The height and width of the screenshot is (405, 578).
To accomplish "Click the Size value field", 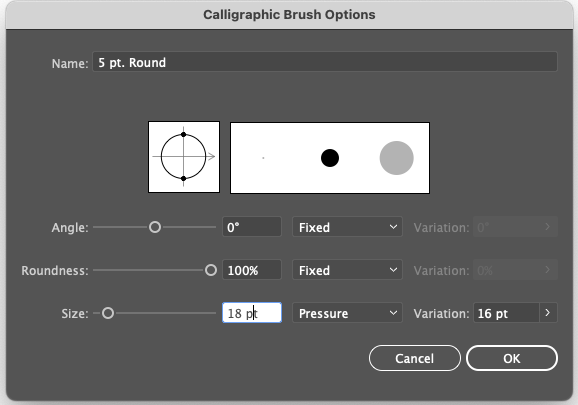I will click(x=252, y=313).
